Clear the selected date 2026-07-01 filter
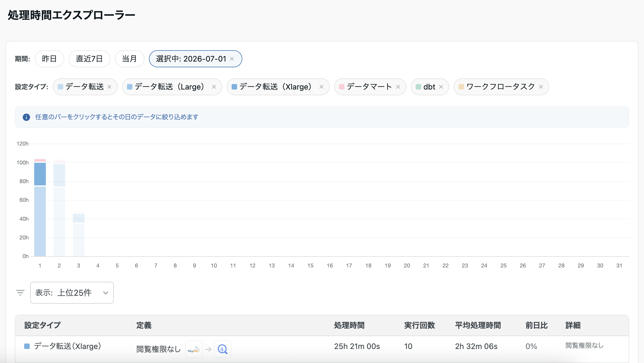Viewport: 644px width, 363px height. (x=232, y=59)
